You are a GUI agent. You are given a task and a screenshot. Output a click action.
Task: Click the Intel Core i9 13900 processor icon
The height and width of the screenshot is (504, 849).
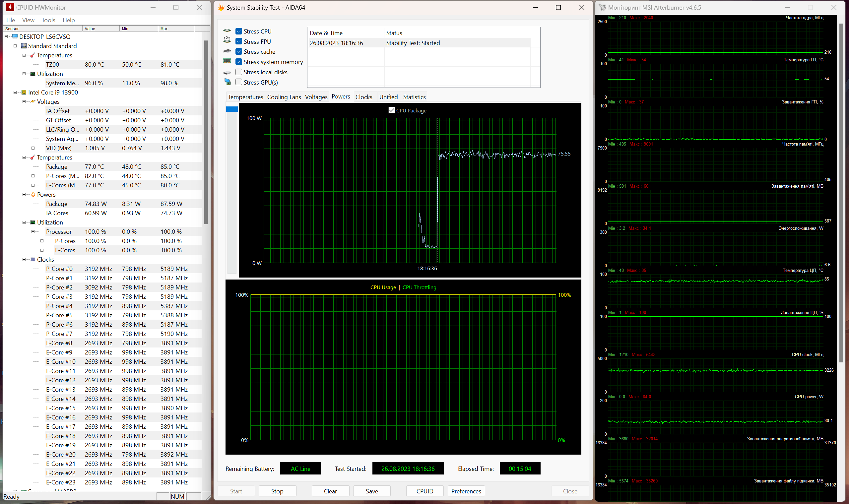24,93
